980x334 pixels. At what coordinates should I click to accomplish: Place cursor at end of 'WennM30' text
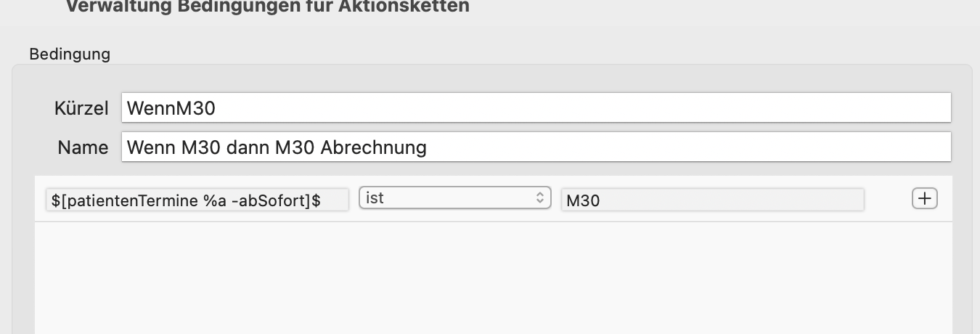(217, 108)
